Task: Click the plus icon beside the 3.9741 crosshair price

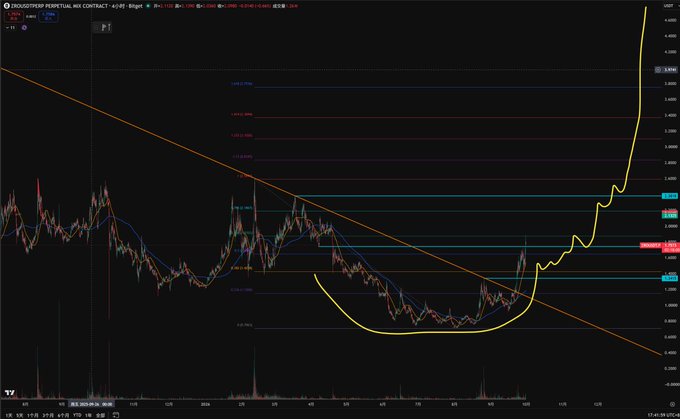Action: point(658,69)
